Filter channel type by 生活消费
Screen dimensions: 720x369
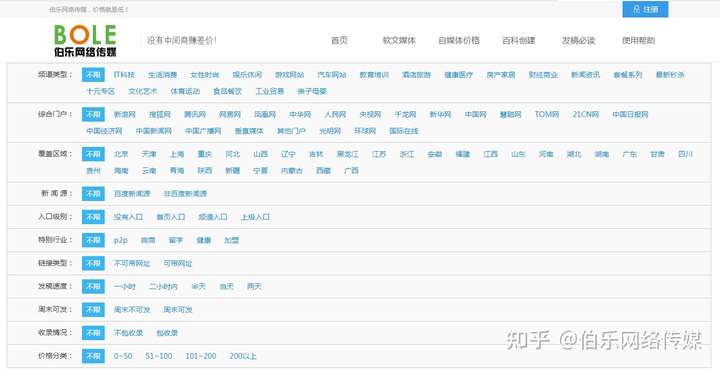(163, 75)
